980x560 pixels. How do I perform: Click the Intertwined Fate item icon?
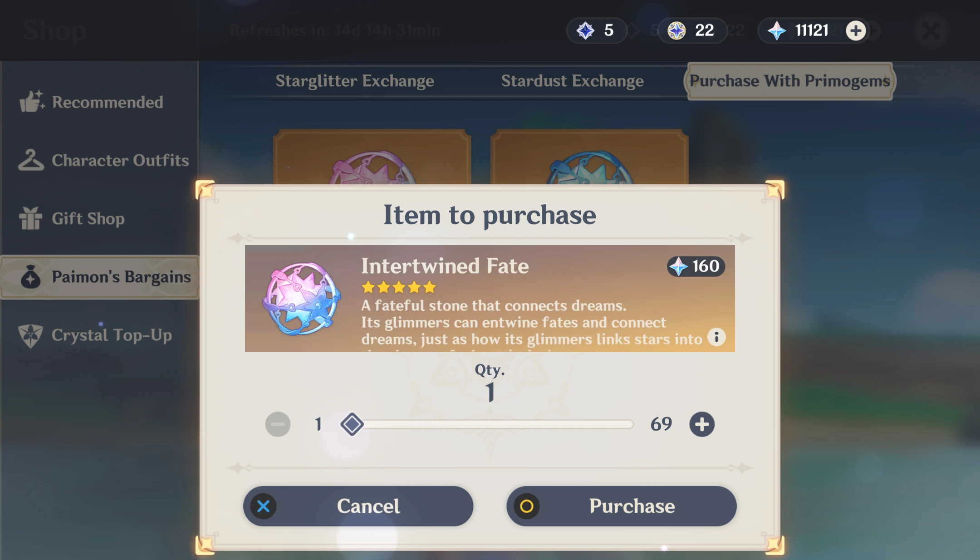pos(302,299)
